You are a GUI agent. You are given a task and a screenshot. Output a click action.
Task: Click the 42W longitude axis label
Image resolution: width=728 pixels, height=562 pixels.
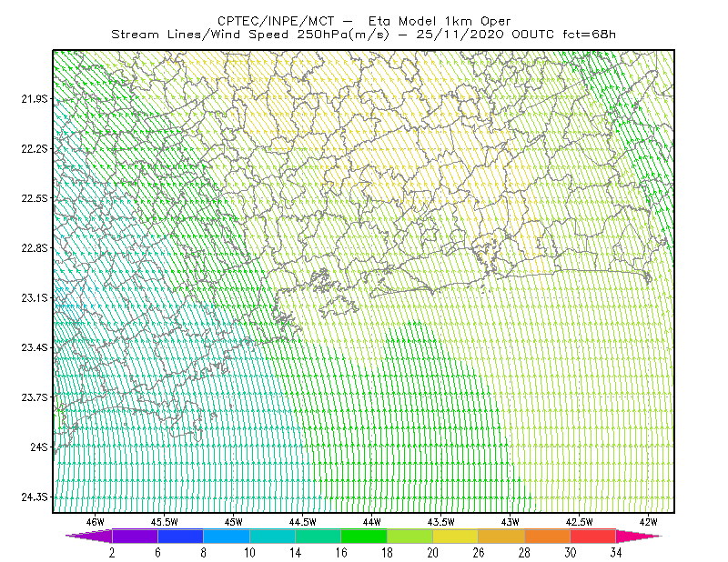(649, 522)
